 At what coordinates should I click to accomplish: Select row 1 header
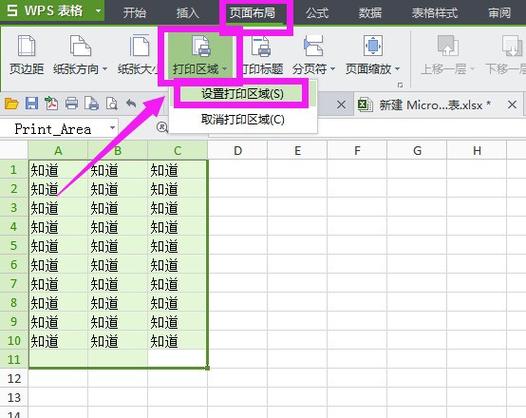click(x=14, y=169)
